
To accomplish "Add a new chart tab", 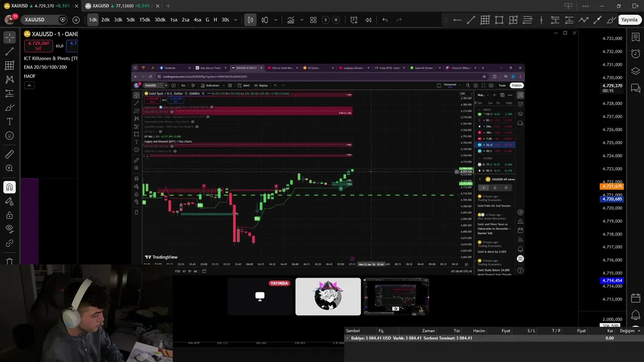I will (168, 6).
